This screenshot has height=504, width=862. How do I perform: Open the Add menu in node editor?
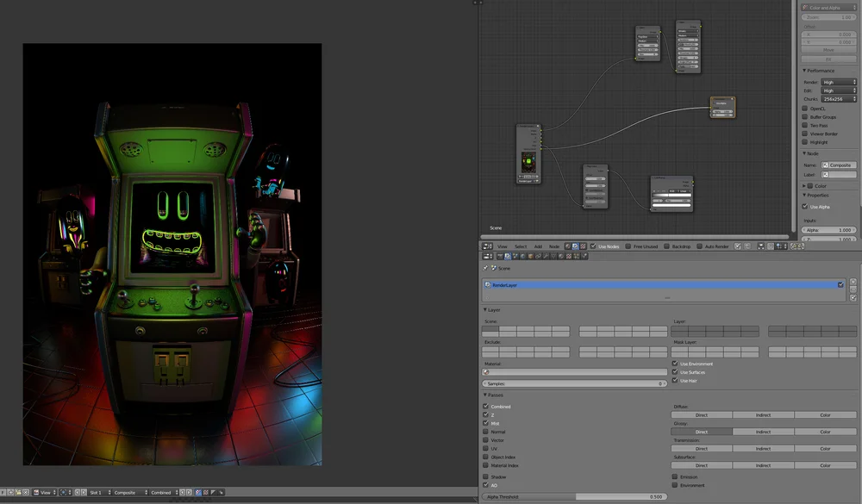(538, 246)
